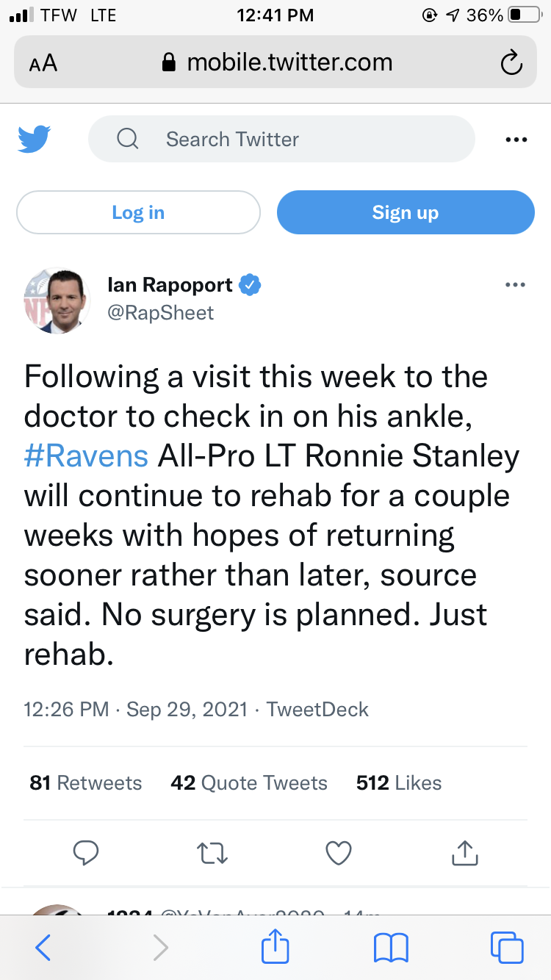Open Safari share sheet icon
This screenshot has width=551, height=980.
(x=276, y=945)
